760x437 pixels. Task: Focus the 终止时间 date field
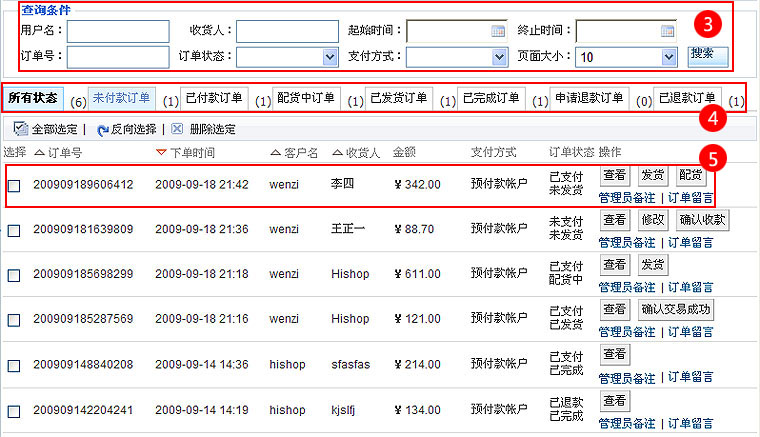(x=626, y=31)
